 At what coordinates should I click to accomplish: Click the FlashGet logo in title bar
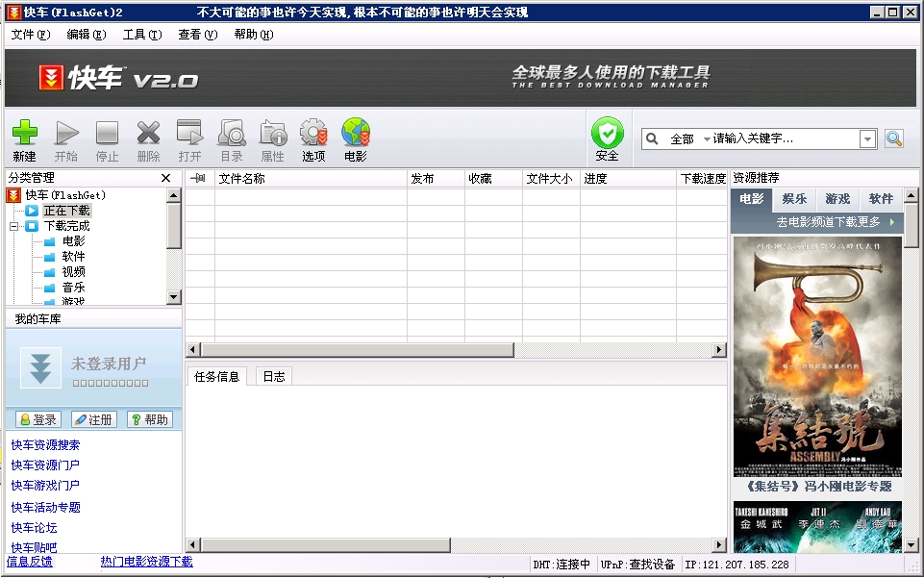[14, 12]
